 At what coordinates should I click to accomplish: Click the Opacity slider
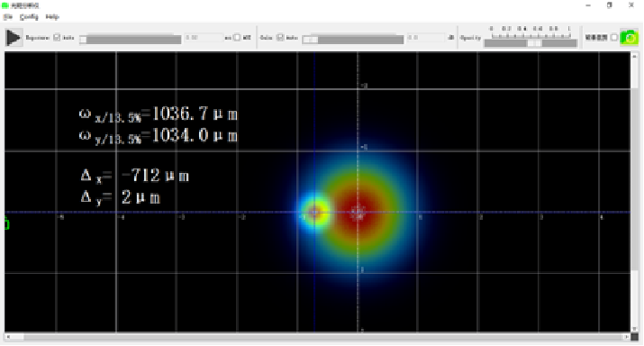(531, 43)
